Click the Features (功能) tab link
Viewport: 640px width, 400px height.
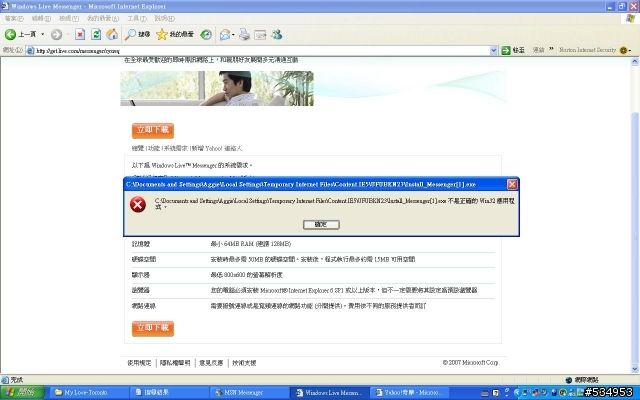[154, 148]
